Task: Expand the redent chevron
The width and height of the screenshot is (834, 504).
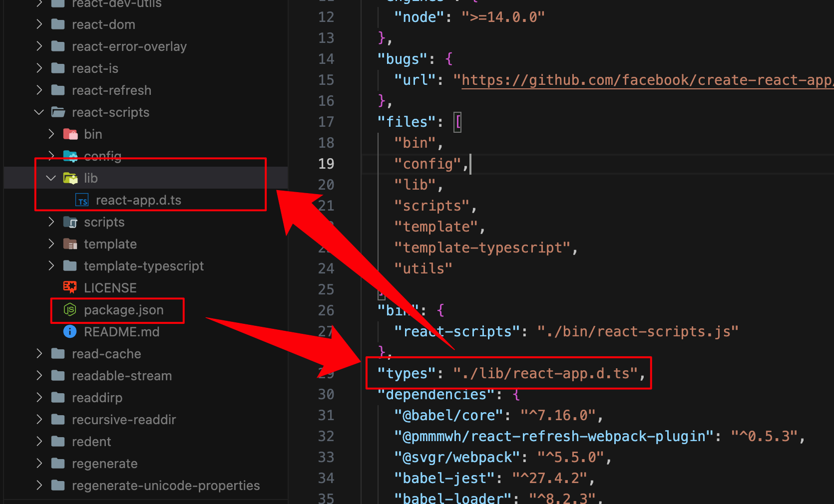Action: click(x=39, y=442)
